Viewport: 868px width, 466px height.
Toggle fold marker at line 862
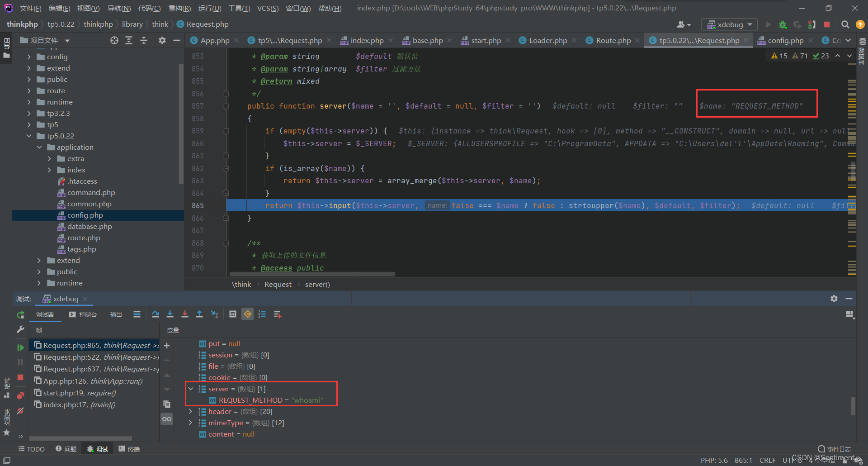[226, 169]
